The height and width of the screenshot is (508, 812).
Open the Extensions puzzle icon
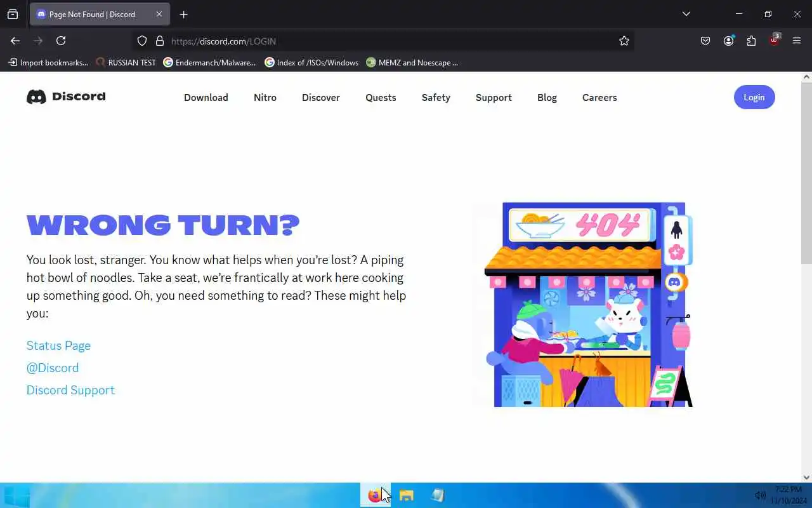pos(751,41)
